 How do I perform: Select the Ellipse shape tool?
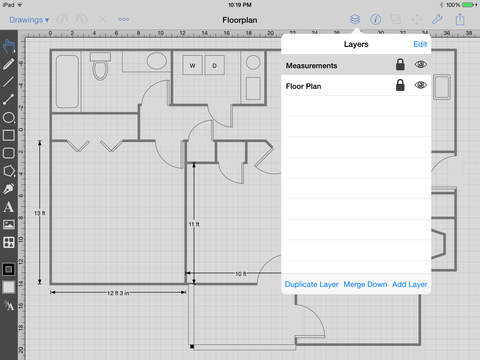pyautogui.click(x=9, y=117)
